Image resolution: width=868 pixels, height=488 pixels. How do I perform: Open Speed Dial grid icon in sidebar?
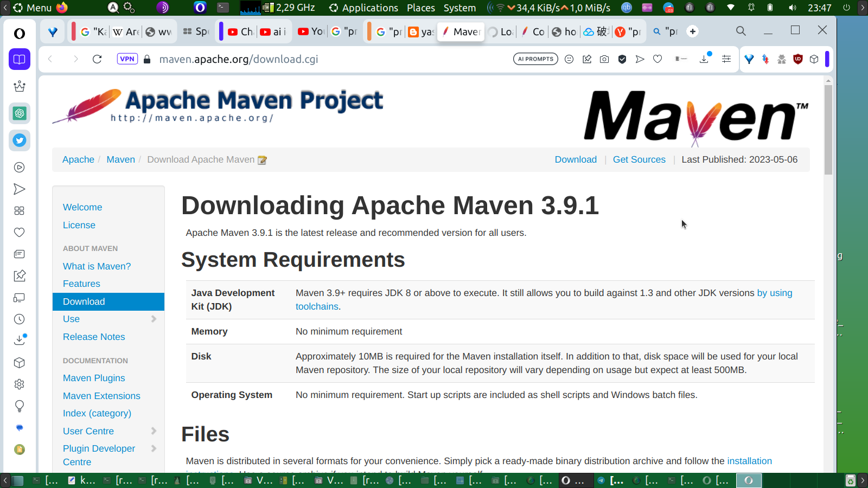(20, 211)
